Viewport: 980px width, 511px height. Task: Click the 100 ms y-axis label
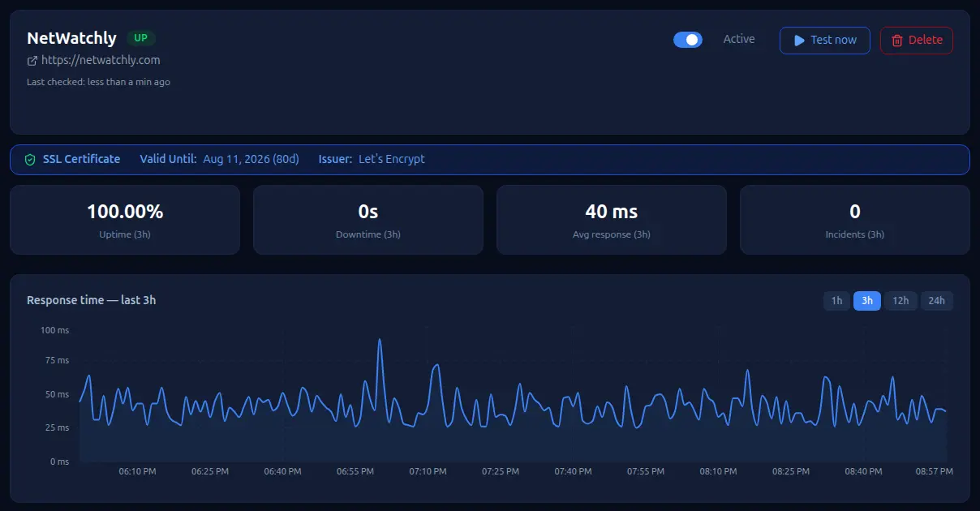click(x=54, y=330)
